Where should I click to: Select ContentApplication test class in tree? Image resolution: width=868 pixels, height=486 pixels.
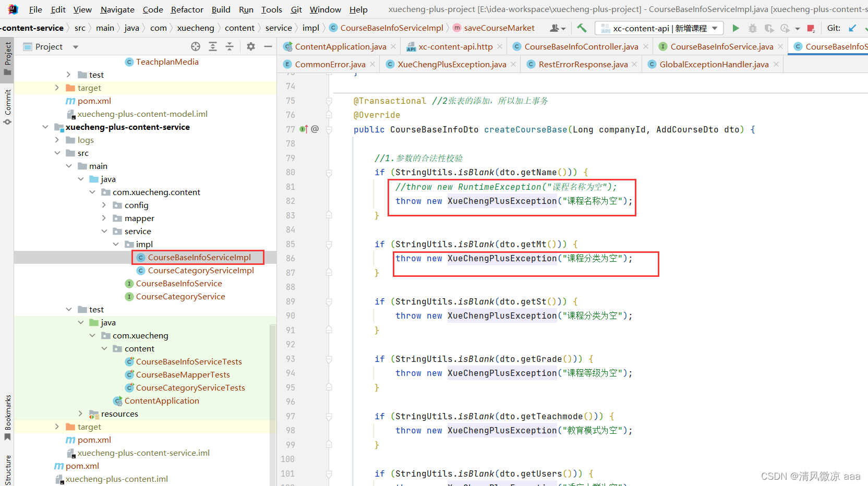pyautogui.click(x=162, y=400)
